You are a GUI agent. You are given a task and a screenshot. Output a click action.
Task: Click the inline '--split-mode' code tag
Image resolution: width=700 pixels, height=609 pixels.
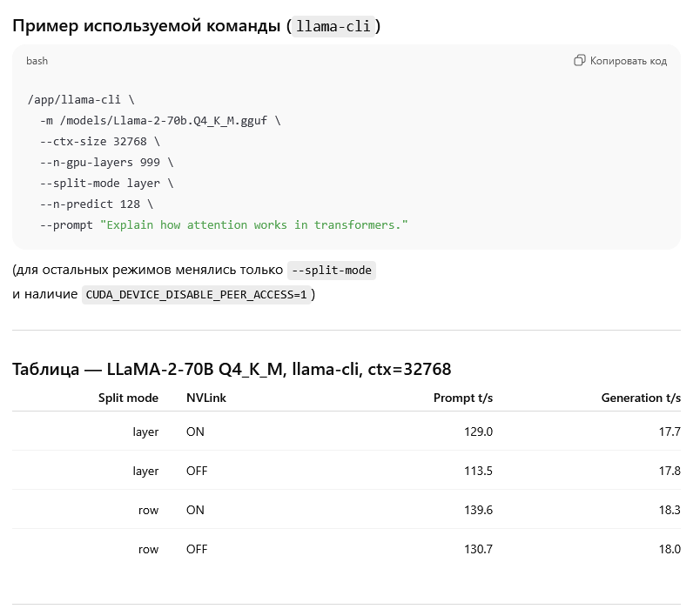331,270
